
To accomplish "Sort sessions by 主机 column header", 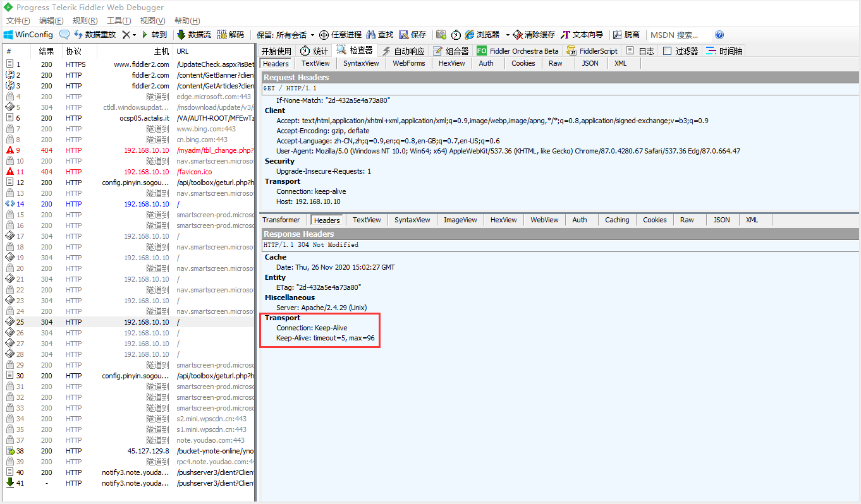I will tap(135, 51).
